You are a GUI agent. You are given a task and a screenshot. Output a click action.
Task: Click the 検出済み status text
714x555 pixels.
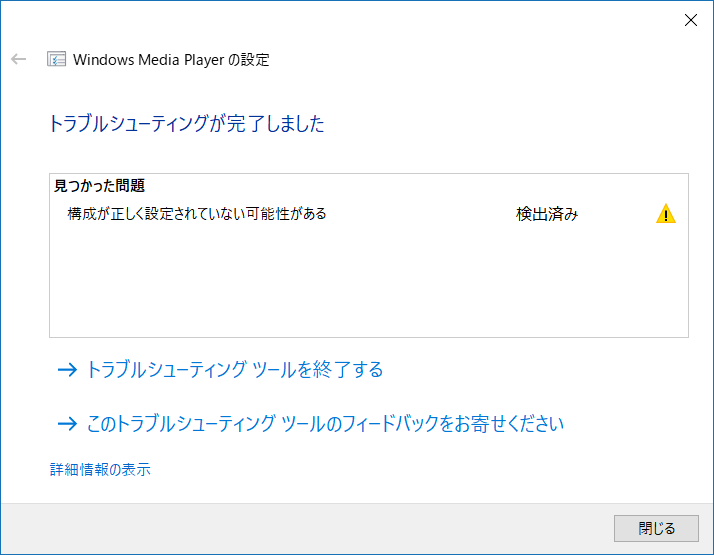(x=547, y=214)
